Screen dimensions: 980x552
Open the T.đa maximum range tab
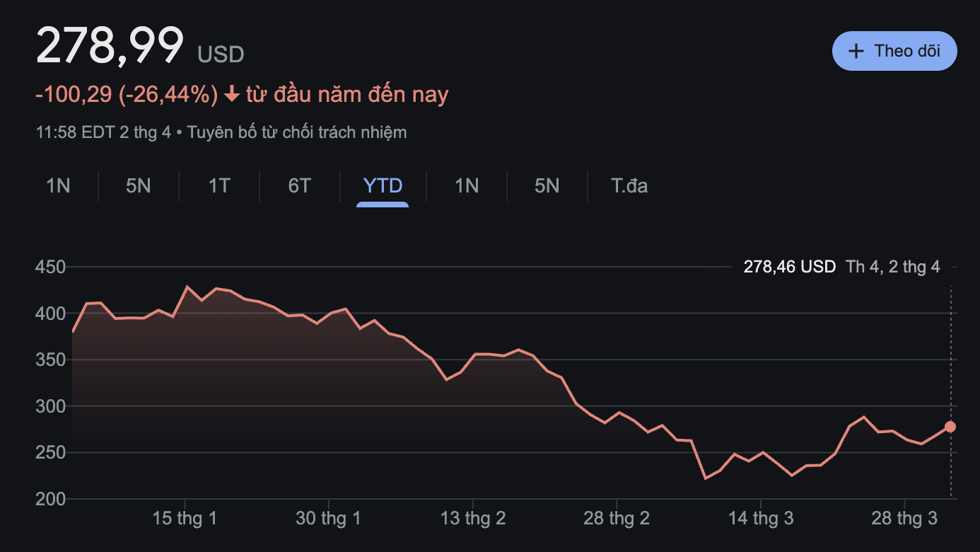click(629, 186)
